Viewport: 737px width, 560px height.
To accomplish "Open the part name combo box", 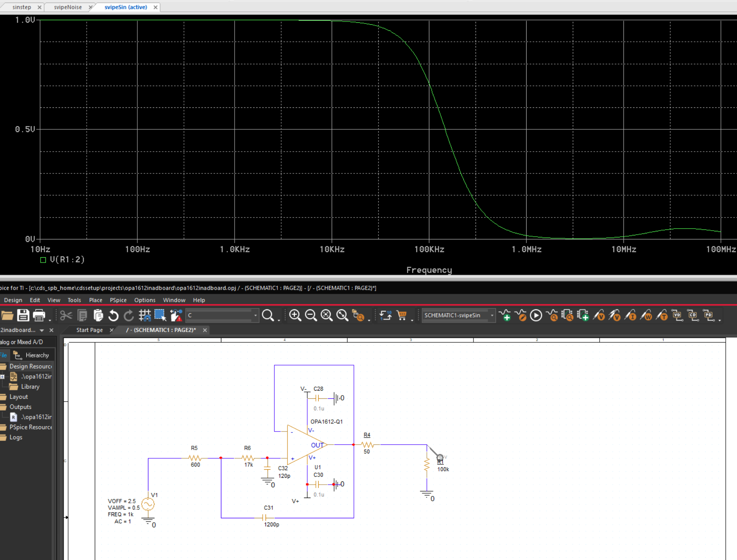I will click(222, 315).
